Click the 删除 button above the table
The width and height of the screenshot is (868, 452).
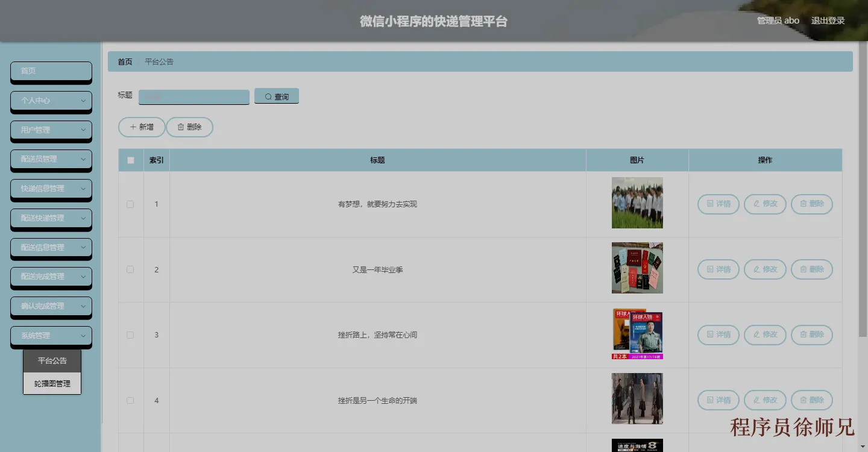click(x=189, y=127)
